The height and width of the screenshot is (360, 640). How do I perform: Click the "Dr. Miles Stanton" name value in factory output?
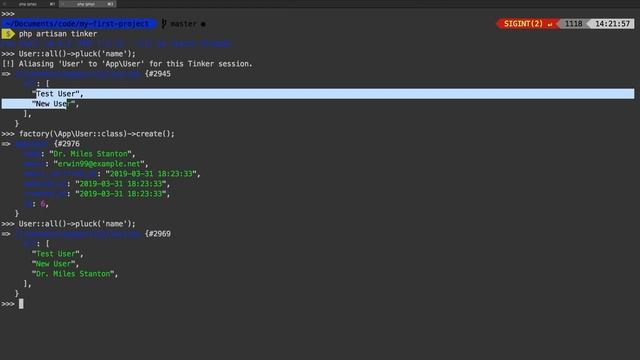tap(90, 154)
